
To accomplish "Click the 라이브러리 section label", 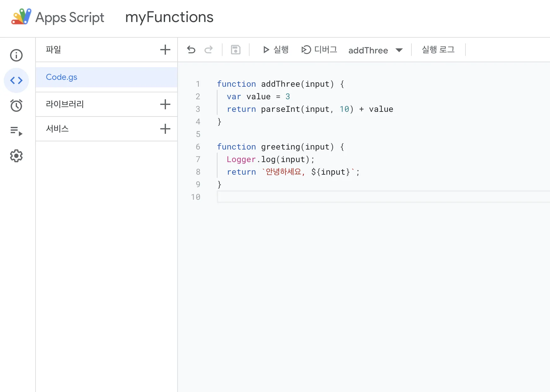I will [x=65, y=104].
